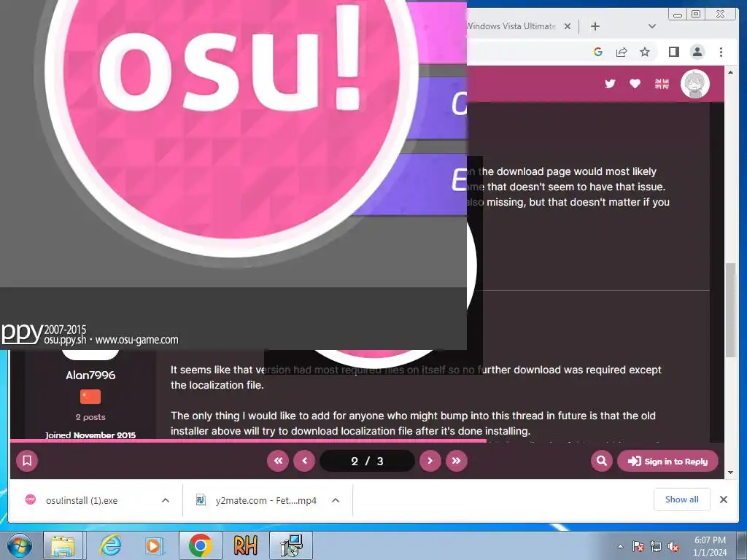The image size is (747, 560).
Task: Open RH application in taskbar
Action: (x=245, y=545)
